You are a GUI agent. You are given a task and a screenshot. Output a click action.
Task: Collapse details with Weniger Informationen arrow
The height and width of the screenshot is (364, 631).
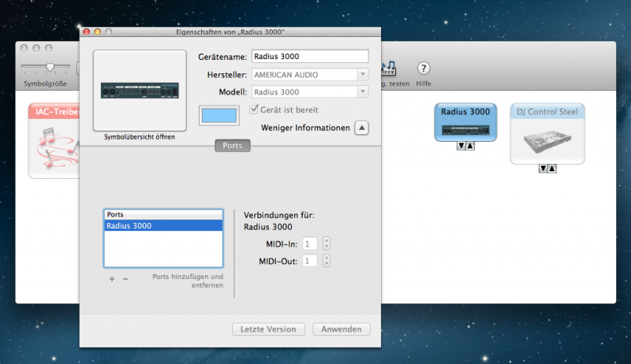[361, 128]
